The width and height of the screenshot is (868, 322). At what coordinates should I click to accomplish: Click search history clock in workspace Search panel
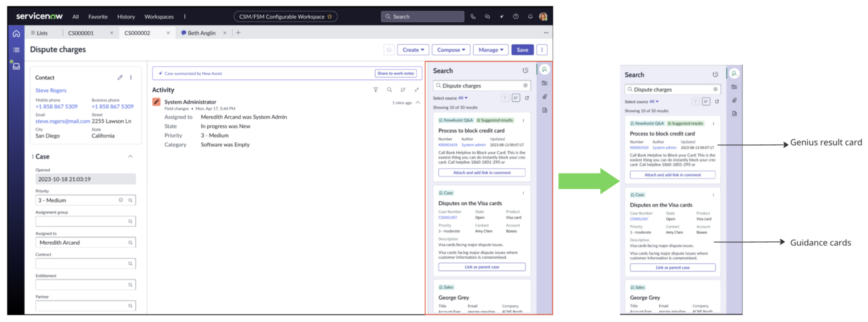(x=525, y=71)
